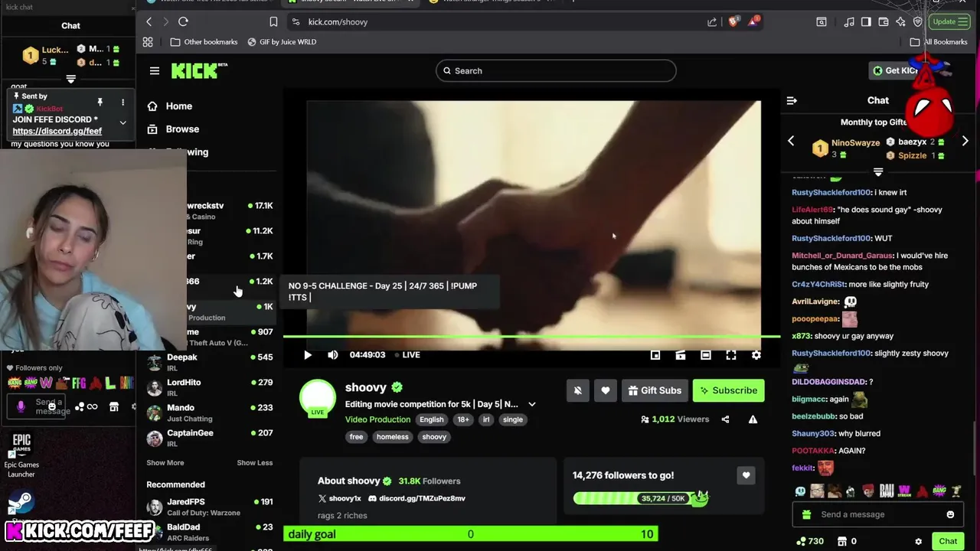980x551 pixels.
Task: Enter fullscreen on the video player
Action: pyautogui.click(x=731, y=355)
